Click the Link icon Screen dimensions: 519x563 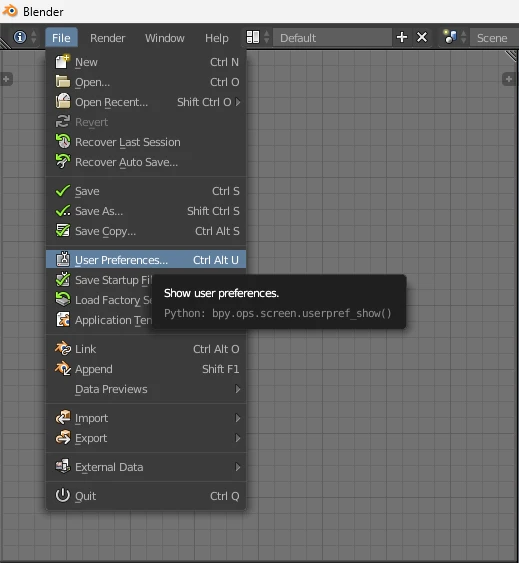[63, 348]
